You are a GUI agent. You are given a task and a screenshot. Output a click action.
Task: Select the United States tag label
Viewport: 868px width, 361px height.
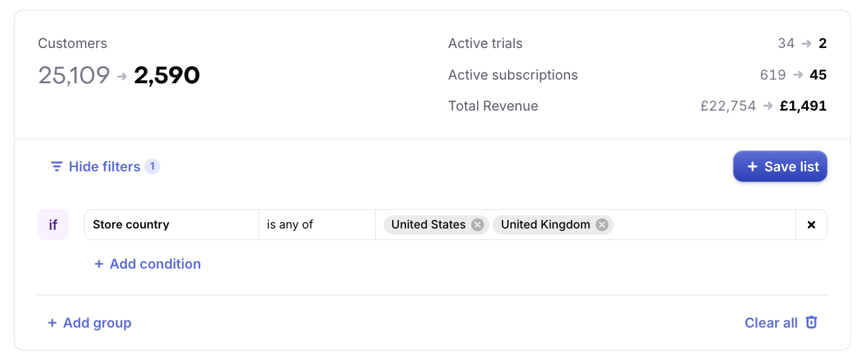429,225
